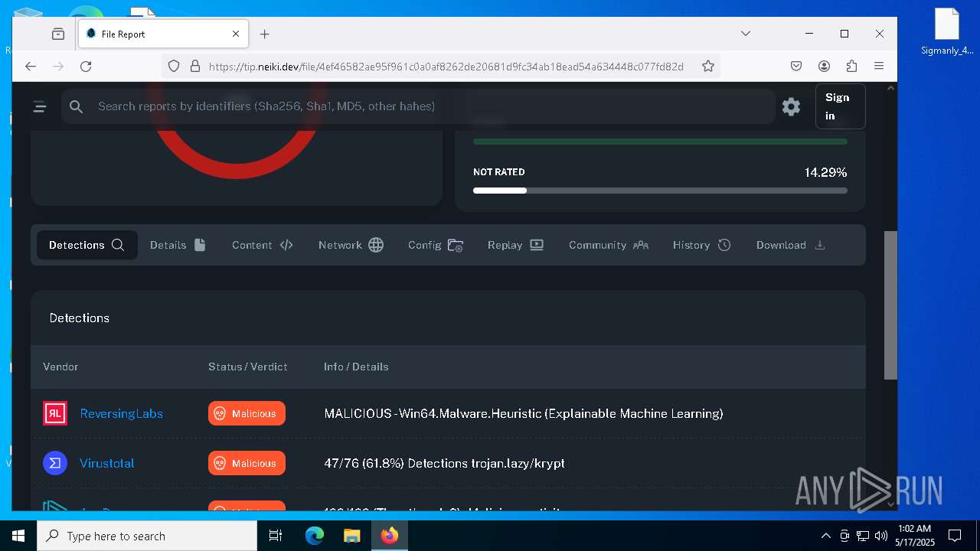The image size is (980, 551).
Task: Select the Detections tab
Action: [87, 245]
